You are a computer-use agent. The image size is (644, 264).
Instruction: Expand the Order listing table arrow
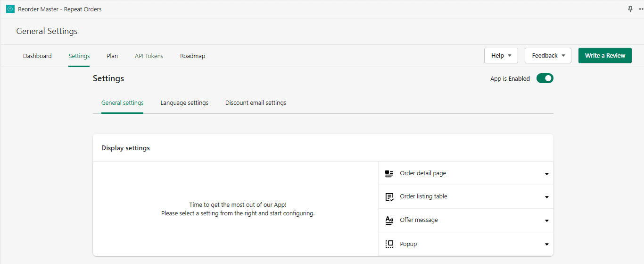point(546,197)
